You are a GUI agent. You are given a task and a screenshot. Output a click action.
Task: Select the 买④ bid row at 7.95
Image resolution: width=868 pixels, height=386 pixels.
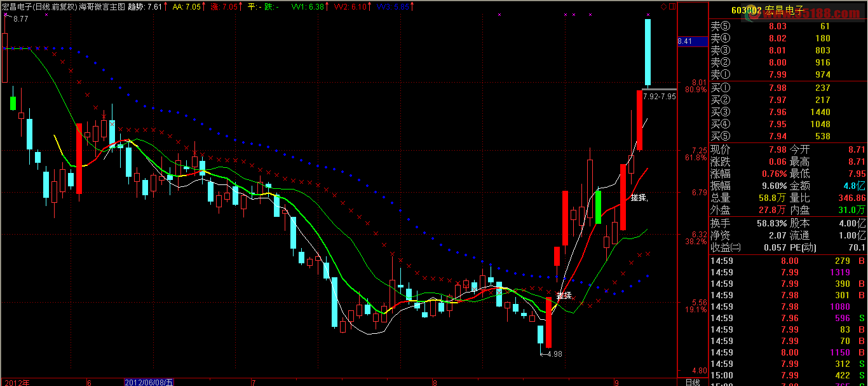tap(787, 124)
